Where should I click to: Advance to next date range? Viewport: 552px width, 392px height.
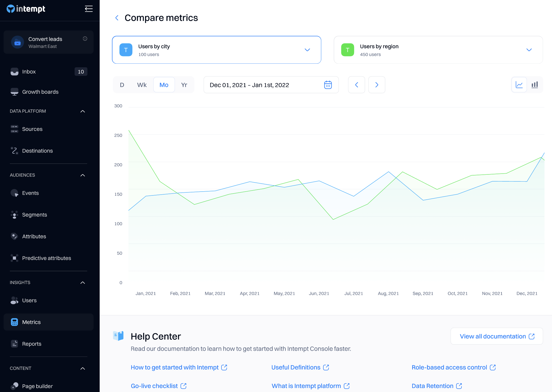click(376, 85)
